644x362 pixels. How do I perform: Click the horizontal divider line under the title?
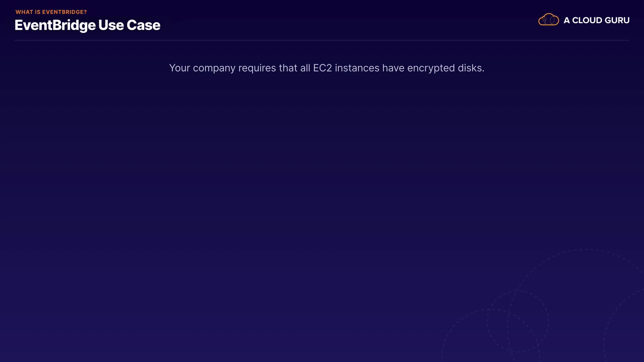[x=322, y=40]
